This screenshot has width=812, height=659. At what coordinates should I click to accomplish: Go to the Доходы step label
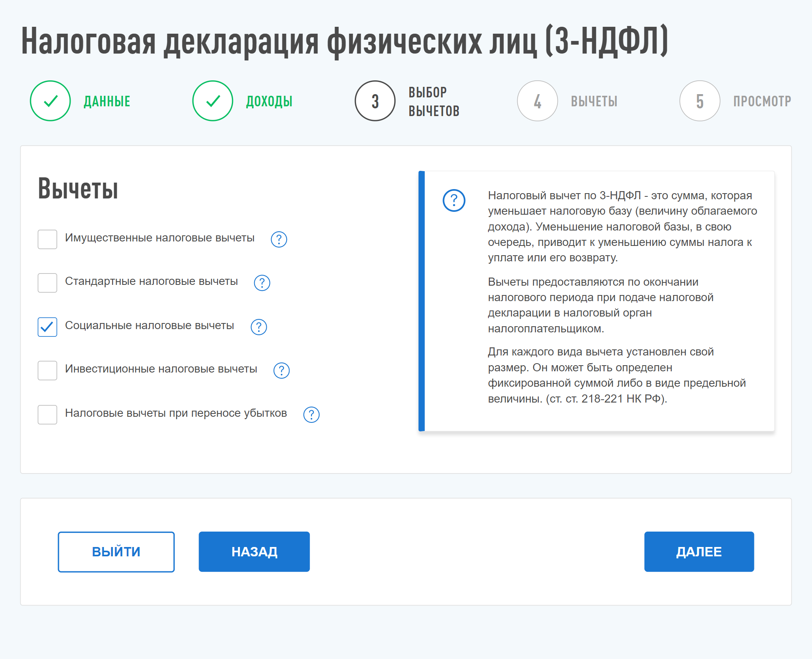click(x=269, y=101)
